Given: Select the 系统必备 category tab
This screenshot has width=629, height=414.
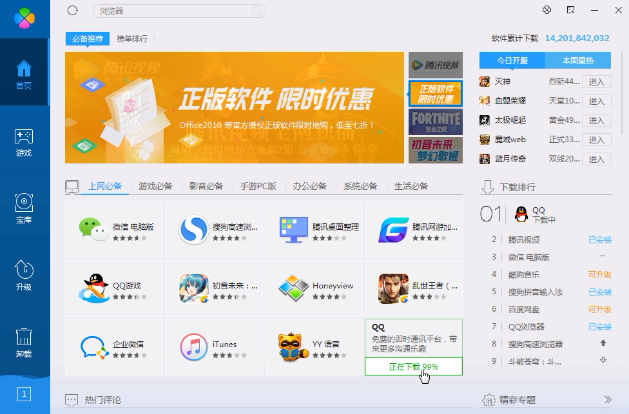Looking at the screenshot, I should click(x=360, y=186).
